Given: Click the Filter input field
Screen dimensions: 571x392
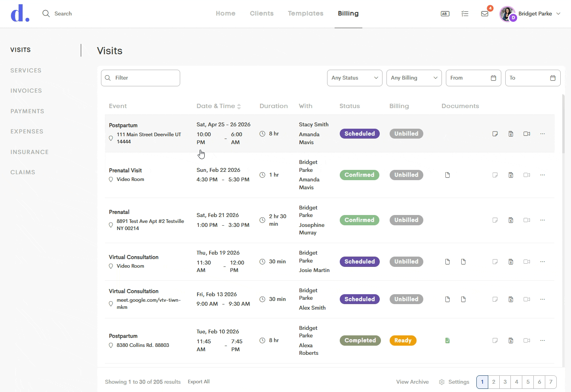Looking at the screenshot, I should (x=141, y=78).
